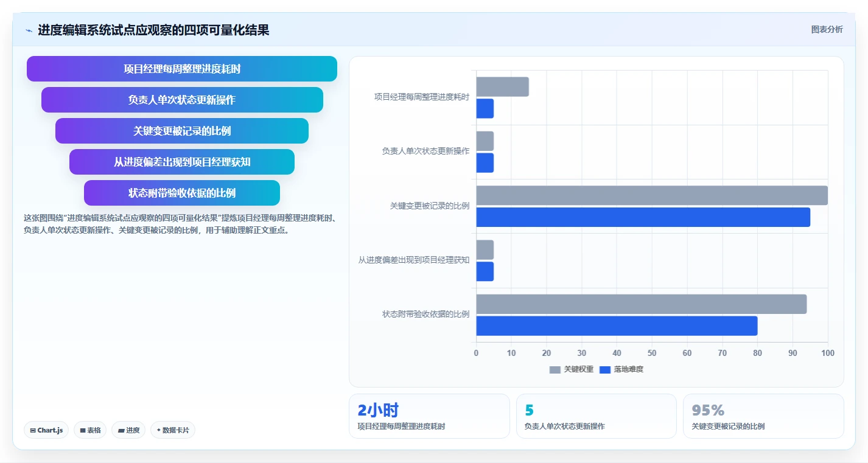The width and height of the screenshot is (868, 463).
Task: Click the 数据卡片 tag chip
Action: (x=173, y=430)
